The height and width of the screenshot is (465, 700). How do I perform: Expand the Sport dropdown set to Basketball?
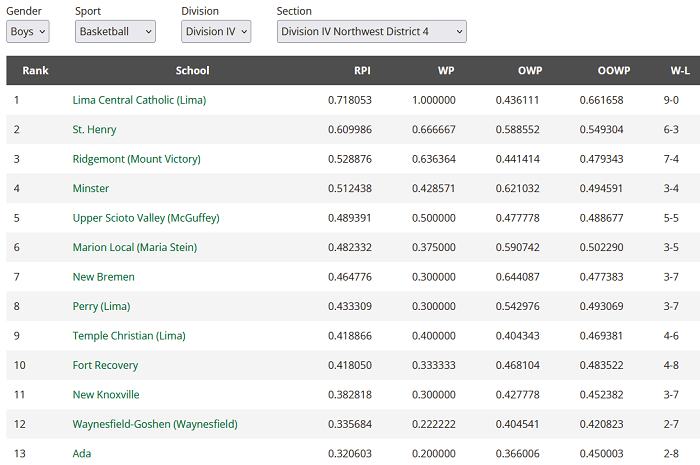click(115, 32)
